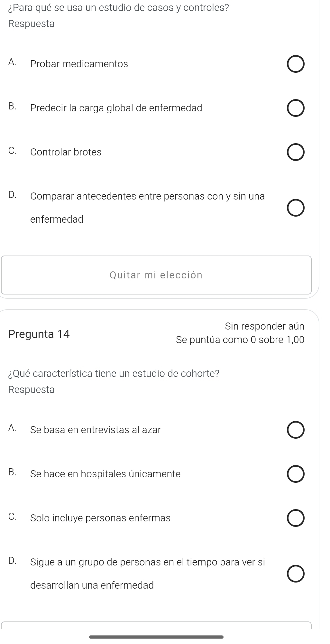Pick radio for 'Sigue a un grupo de personas'
The image size is (330, 644).
296,574
